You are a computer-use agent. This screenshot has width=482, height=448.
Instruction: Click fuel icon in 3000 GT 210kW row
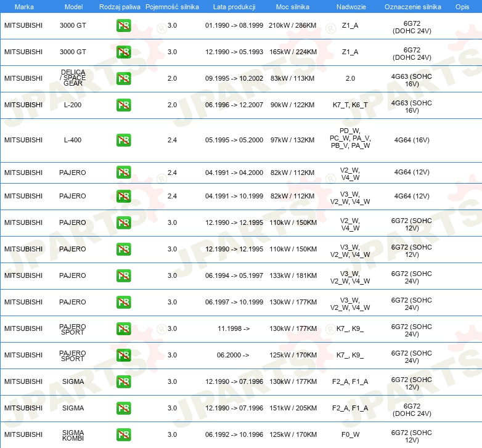point(123,26)
